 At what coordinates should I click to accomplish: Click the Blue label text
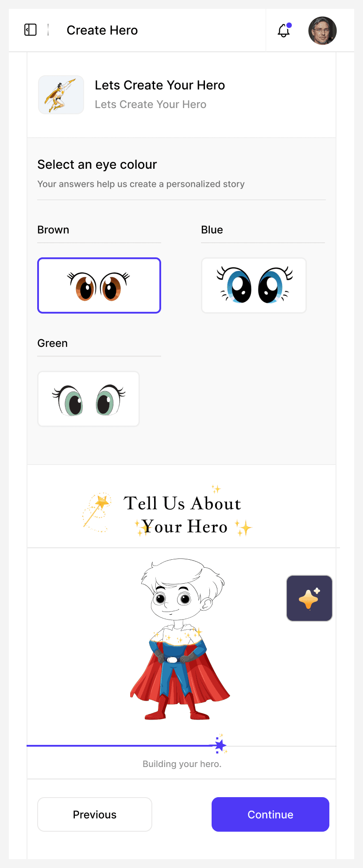pos(212,230)
